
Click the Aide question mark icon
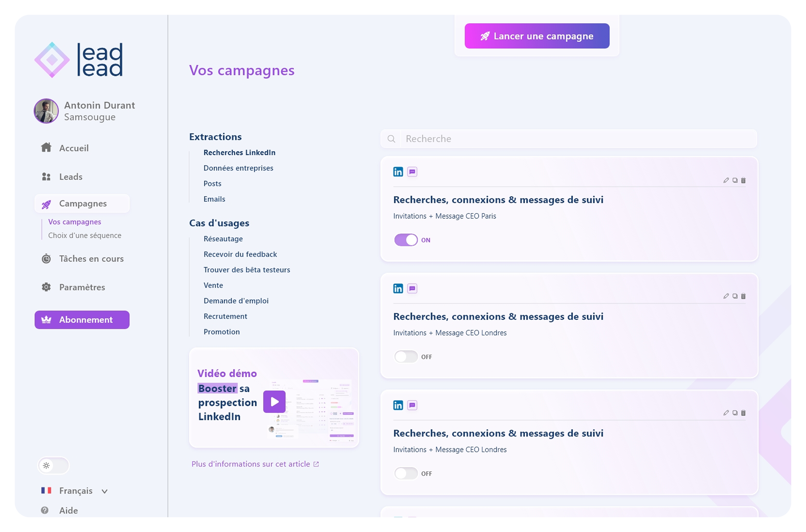click(45, 510)
